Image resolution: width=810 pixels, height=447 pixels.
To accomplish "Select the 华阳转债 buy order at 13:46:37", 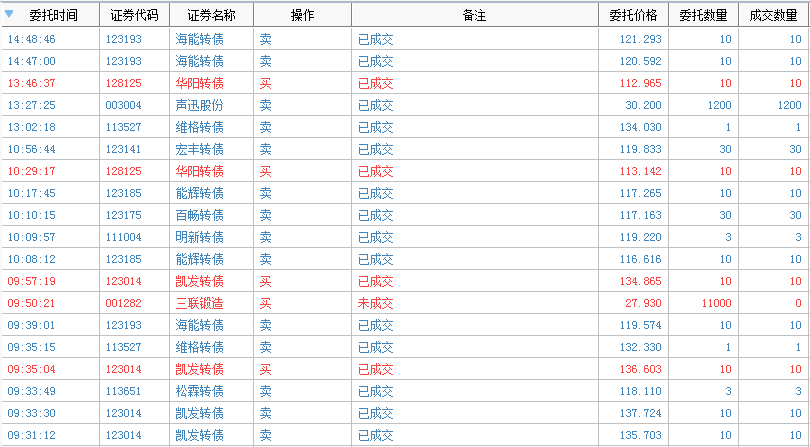I will [405, 83].
